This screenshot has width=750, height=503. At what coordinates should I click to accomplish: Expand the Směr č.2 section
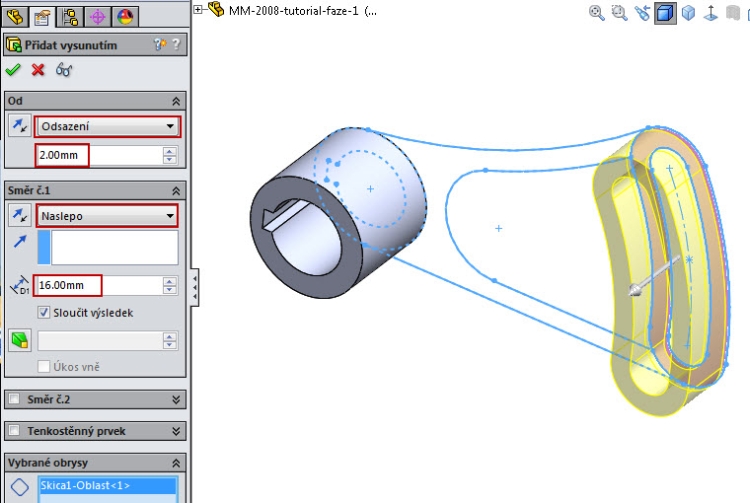pos(176,400)
